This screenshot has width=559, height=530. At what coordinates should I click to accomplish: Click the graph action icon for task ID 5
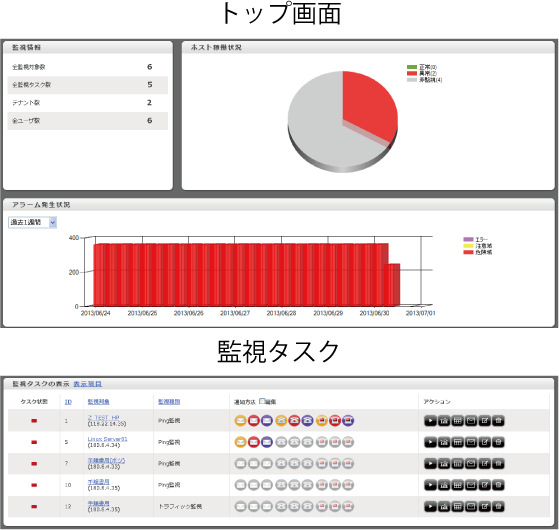click(444, 442)
